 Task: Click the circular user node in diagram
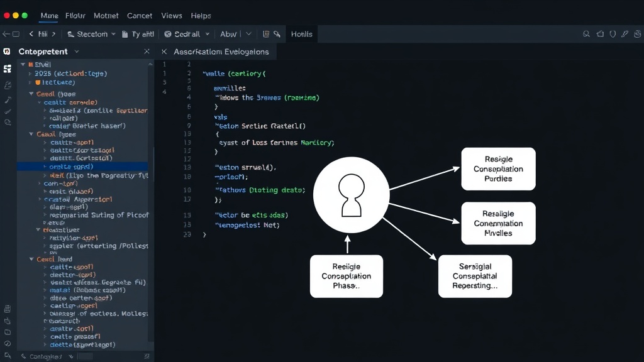351,195
